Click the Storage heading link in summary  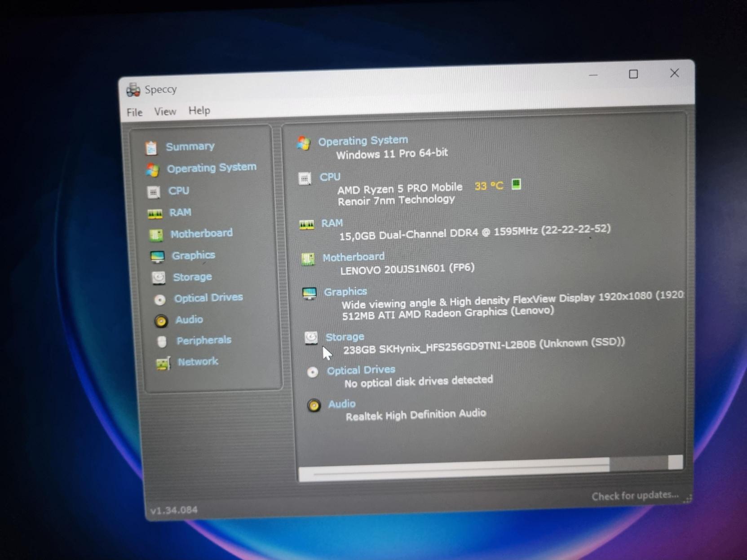pos(345,337)
